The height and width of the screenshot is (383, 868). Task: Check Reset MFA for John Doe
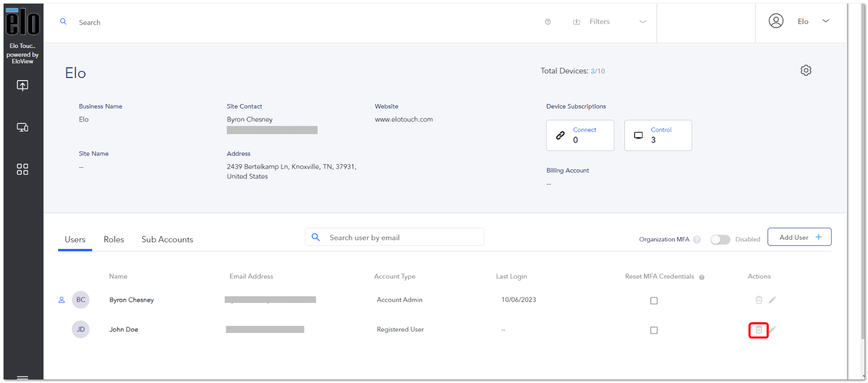(x=654, y=330)
